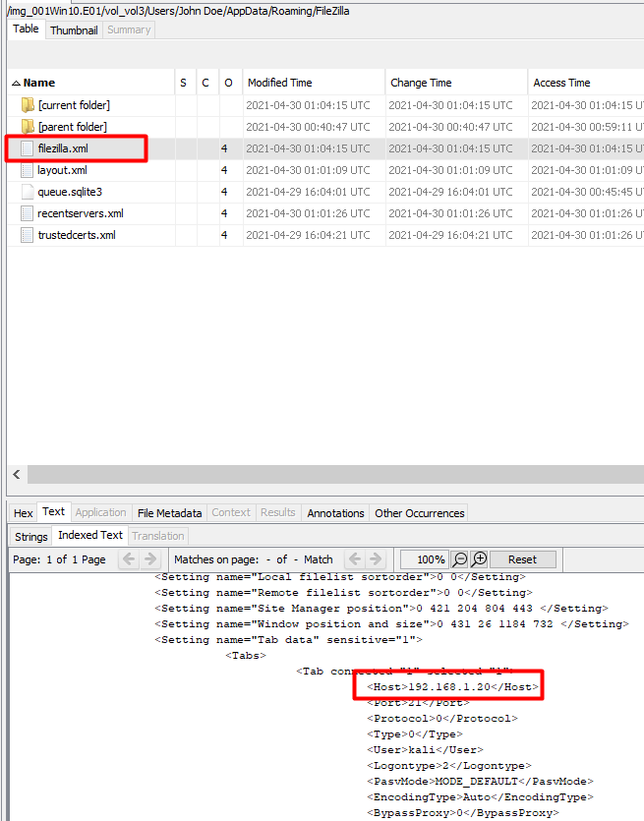644x821 pixels.
Task: Select the Strings sub-tab
Action: click(x=31, y=536)
